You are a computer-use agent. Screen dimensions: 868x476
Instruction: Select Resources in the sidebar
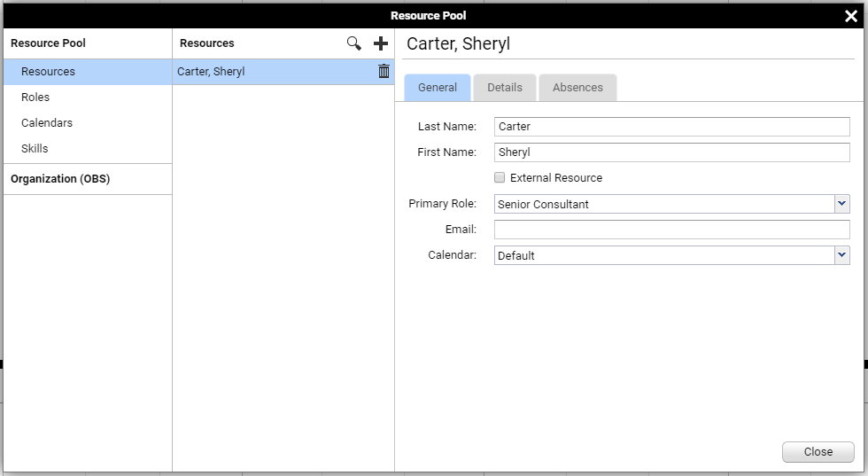tap(88, 72)
